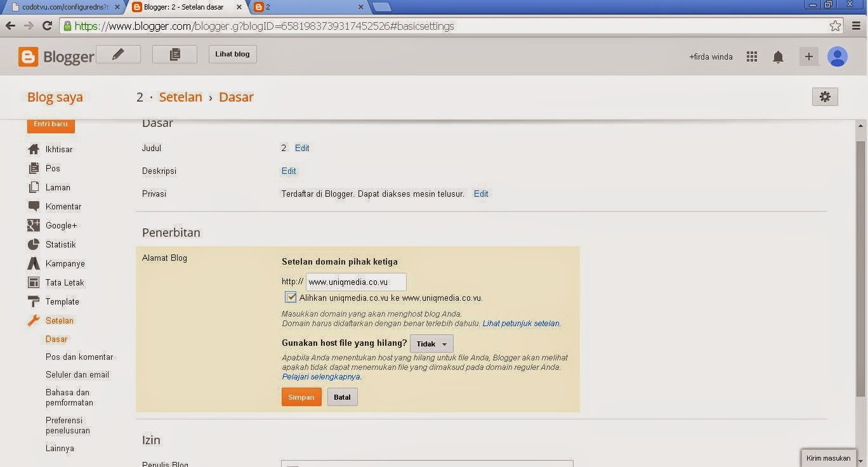Click Edit next to Privasi
Viewport: 868px width, 467px height.
pos(481,194)
